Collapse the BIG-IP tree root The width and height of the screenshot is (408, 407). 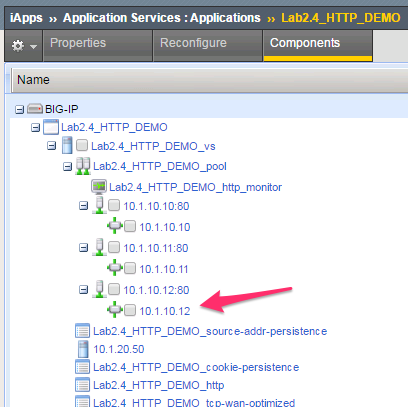[19, 109]
